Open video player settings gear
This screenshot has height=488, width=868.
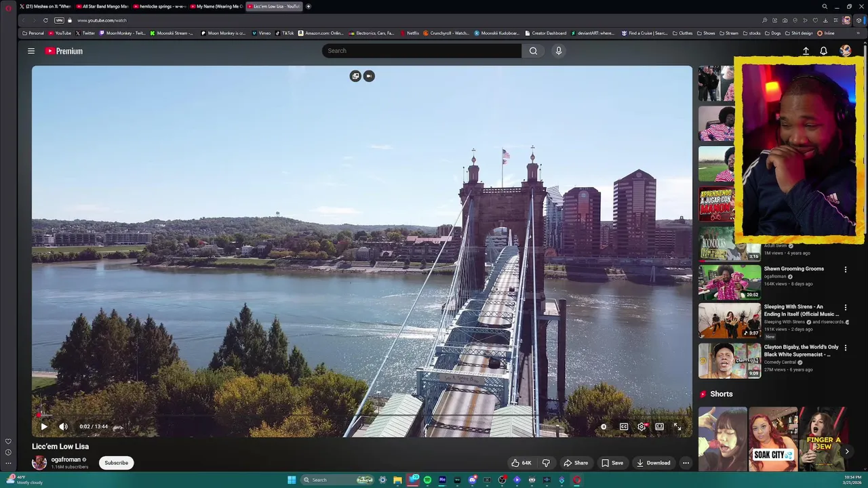(x=642, y=427)
